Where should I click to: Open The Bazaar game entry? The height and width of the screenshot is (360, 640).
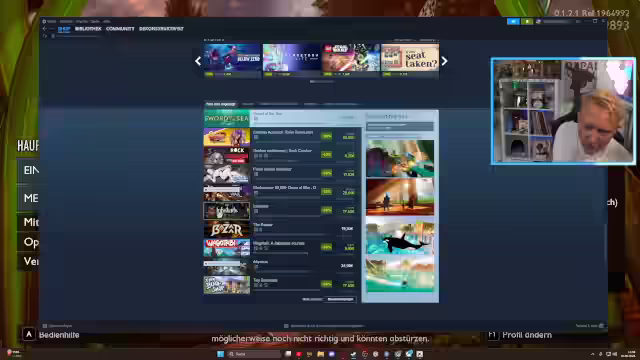coord(282,229)
